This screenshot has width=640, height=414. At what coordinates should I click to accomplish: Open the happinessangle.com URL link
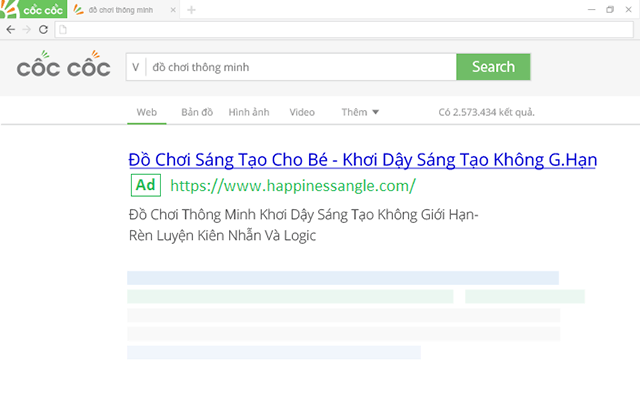(x=293, y=186)
